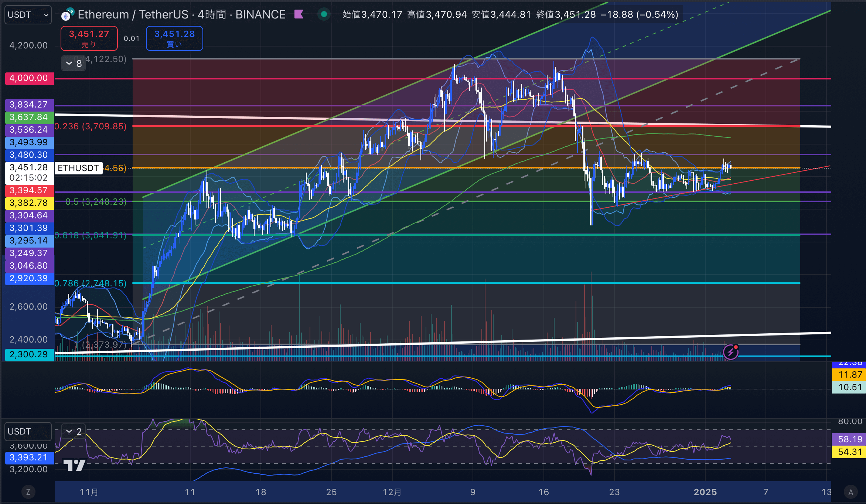This screenshot has width=866, height=504.
Task: Click the purple RSI value 58.19
Action: click(849, 439)
